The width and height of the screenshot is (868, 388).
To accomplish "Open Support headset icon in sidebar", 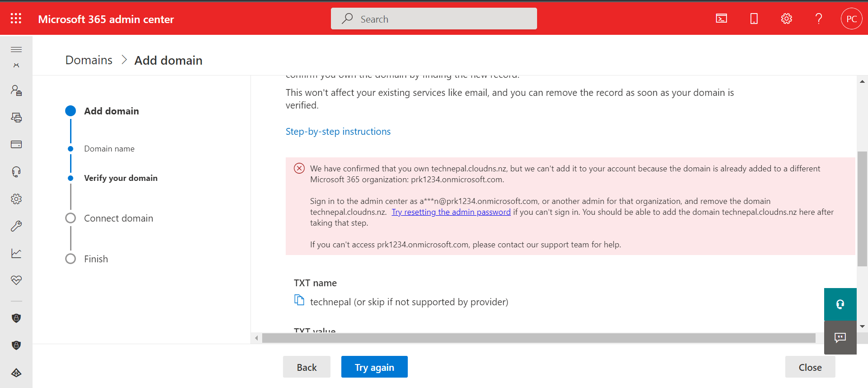I will pyautogui.click(x=16, y=172).
